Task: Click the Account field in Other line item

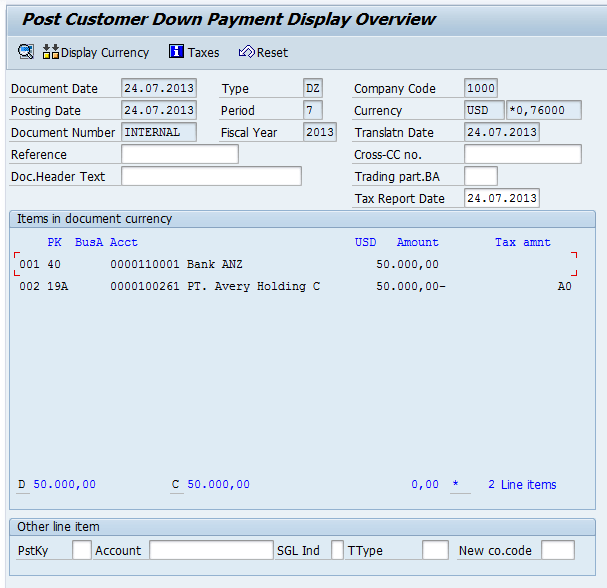Action: click(211, 550)
